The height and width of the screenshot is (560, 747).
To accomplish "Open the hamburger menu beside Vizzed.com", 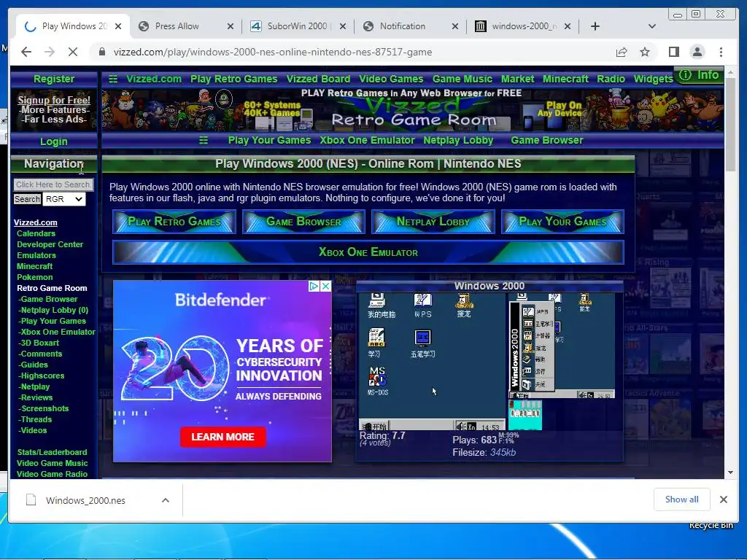I will (x=113, y=79).
